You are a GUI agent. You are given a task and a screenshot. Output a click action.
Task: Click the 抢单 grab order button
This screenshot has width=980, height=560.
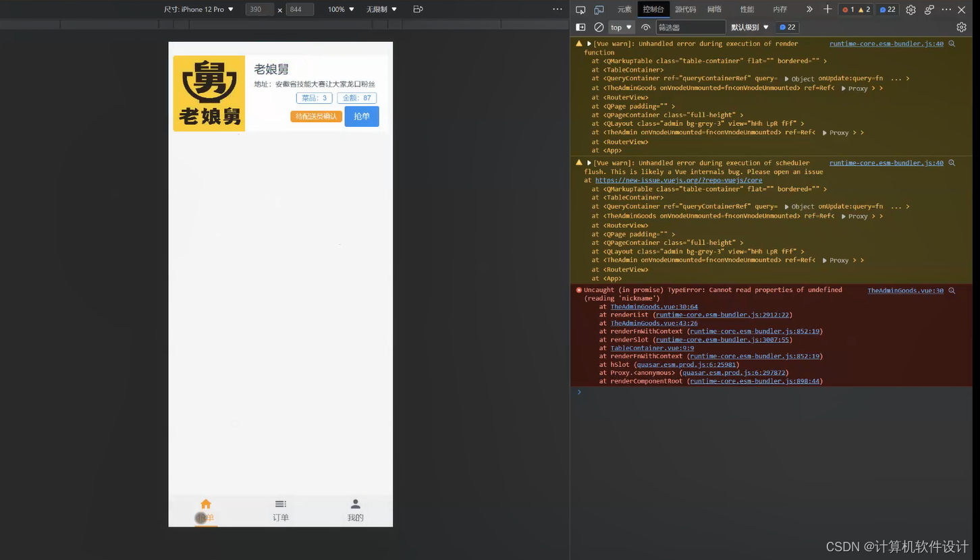click(362, 116)
